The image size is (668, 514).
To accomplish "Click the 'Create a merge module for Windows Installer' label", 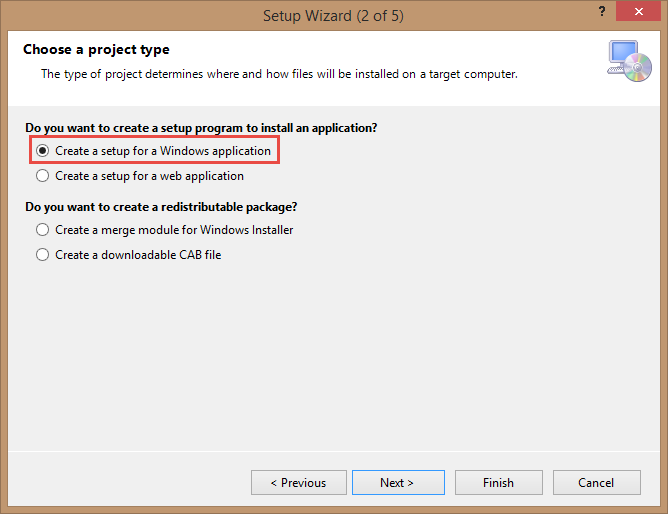I will click(x=174, y=230).
